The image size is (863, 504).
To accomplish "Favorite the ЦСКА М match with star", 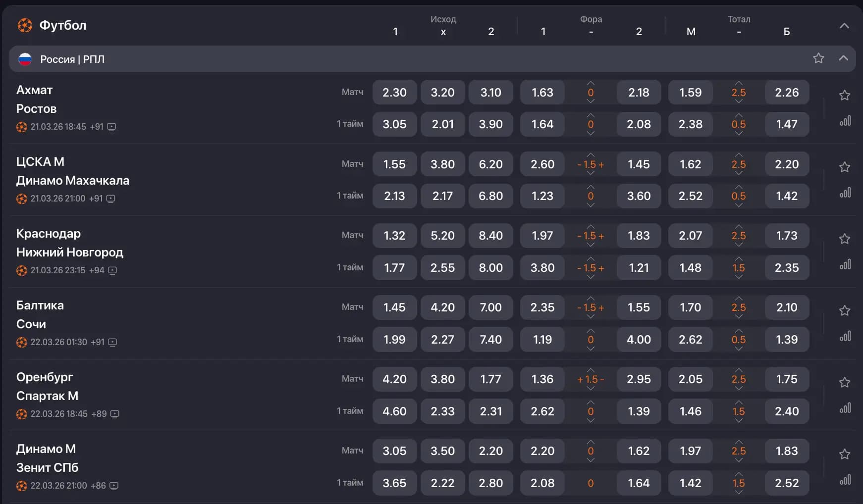I will pos(845,167).
